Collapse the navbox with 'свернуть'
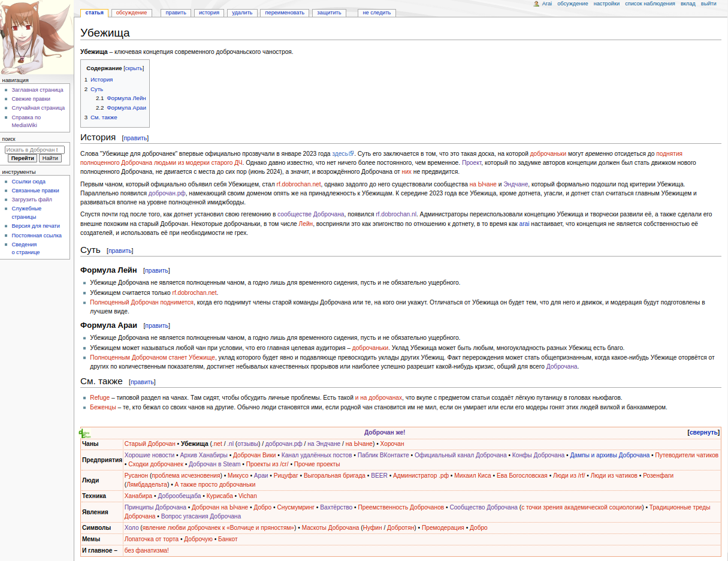 703,432
